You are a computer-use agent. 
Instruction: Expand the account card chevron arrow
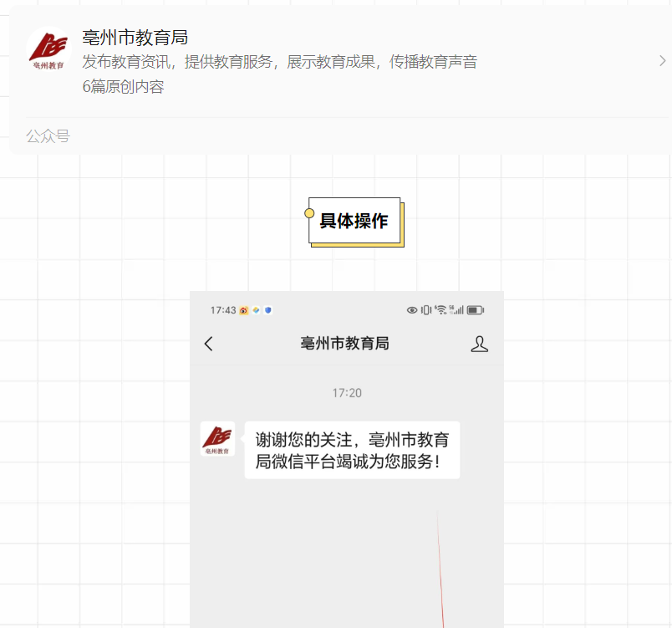pyautogui.click(x=662, y=61)
